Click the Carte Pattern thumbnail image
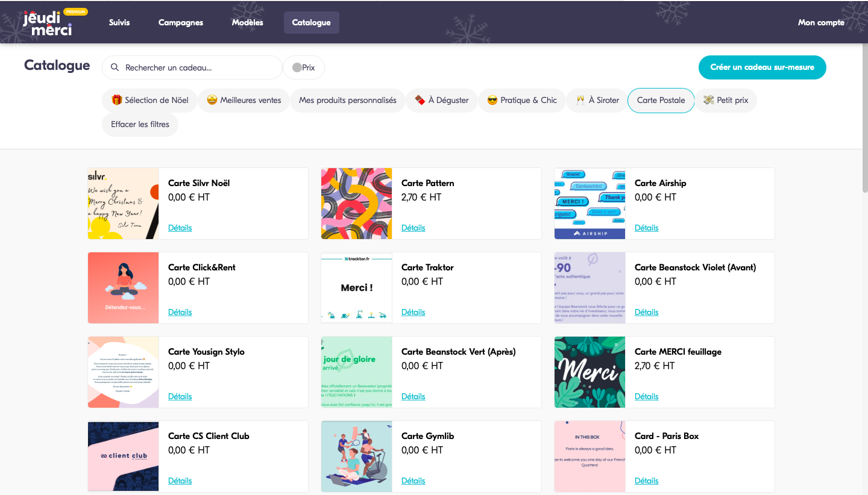Image resolution: width=868 pixels, height=495 pixels. (357, 204)
